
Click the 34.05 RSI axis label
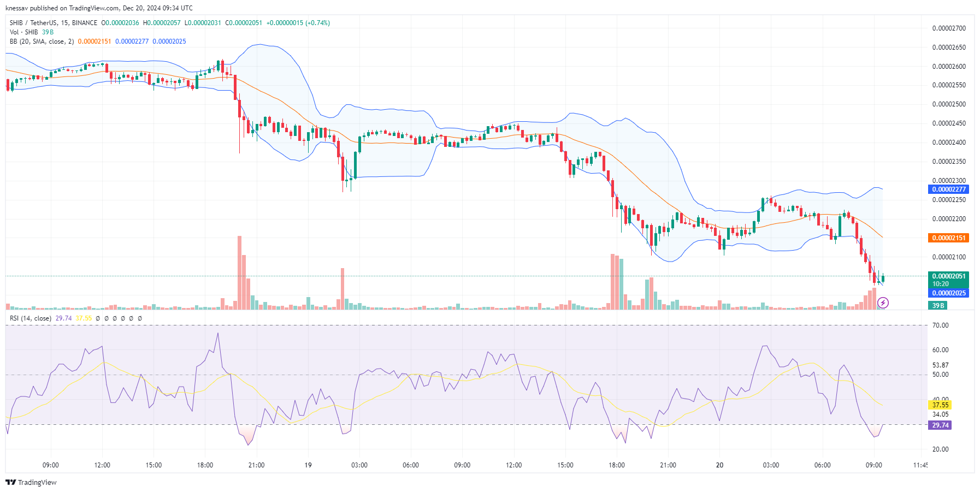940,414
